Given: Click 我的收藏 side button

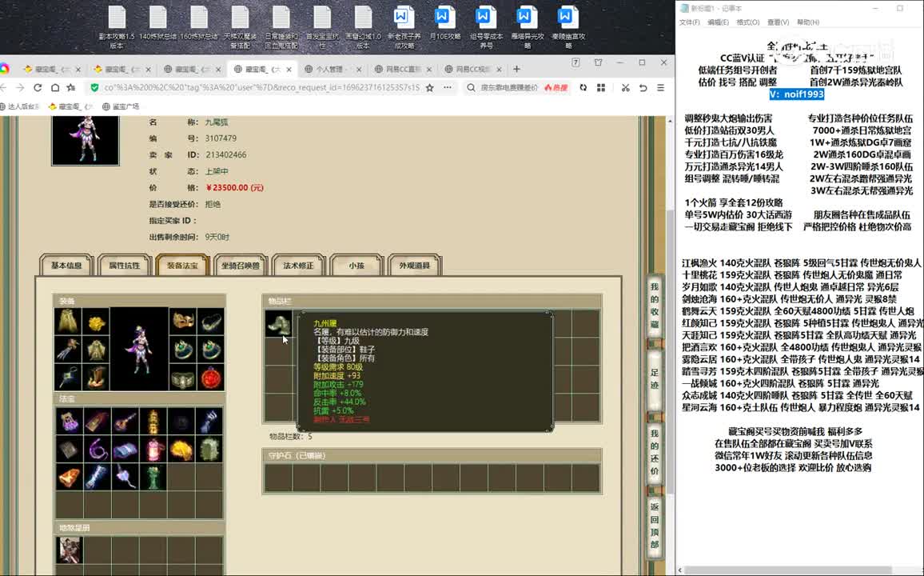Looking at the screenshot, I should click(654, 306).
